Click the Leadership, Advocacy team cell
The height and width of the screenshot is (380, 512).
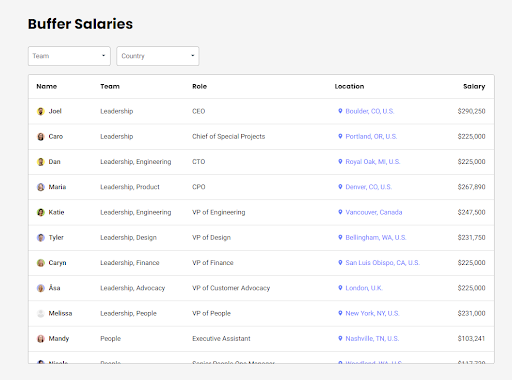tap(133, 288)
